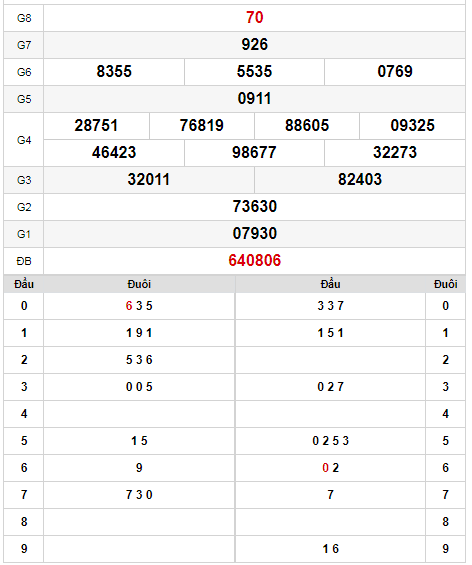Click the G3 row label
This screenshot has height=565, width=472.
click(24, 180)
